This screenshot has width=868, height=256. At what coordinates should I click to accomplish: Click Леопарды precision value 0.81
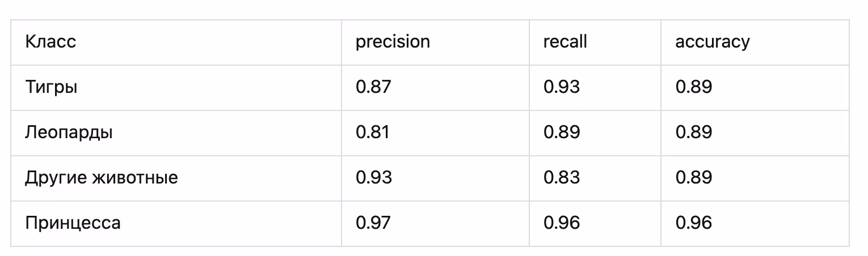(x=372, y=133)
